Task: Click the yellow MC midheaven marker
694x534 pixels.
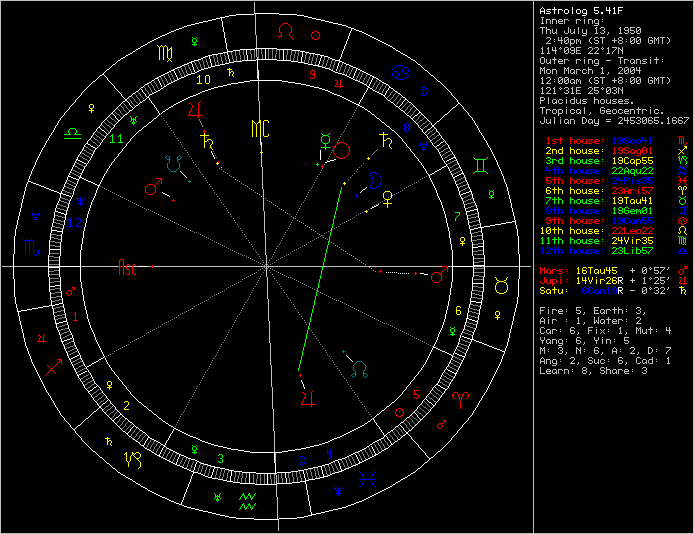Action: click(x=260, y=128)
